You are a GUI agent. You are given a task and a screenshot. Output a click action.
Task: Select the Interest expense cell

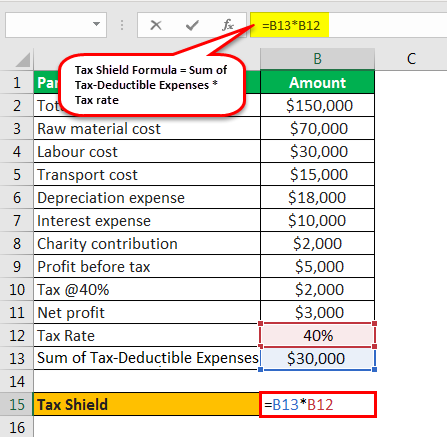pos(147,220)
